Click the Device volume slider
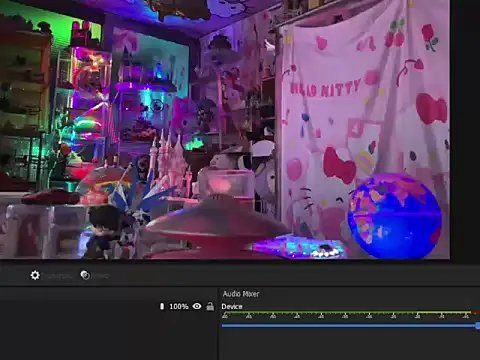Screen dimensions: 480x360 (351, 326)
